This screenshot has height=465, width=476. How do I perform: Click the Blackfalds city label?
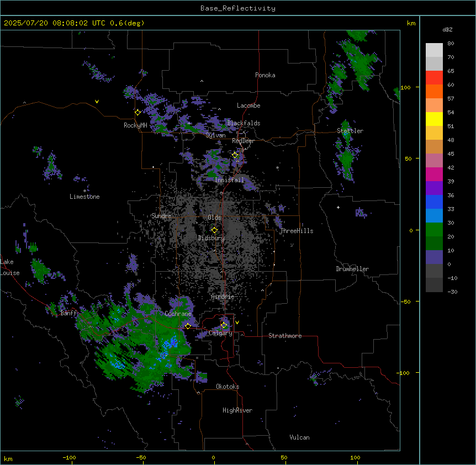(x=244, y=123)
